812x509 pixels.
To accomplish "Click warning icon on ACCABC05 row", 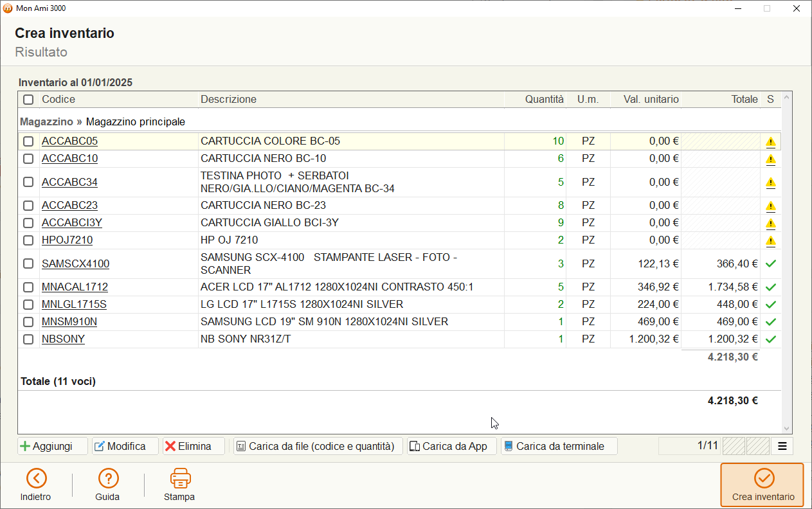I will coord(770,141).
